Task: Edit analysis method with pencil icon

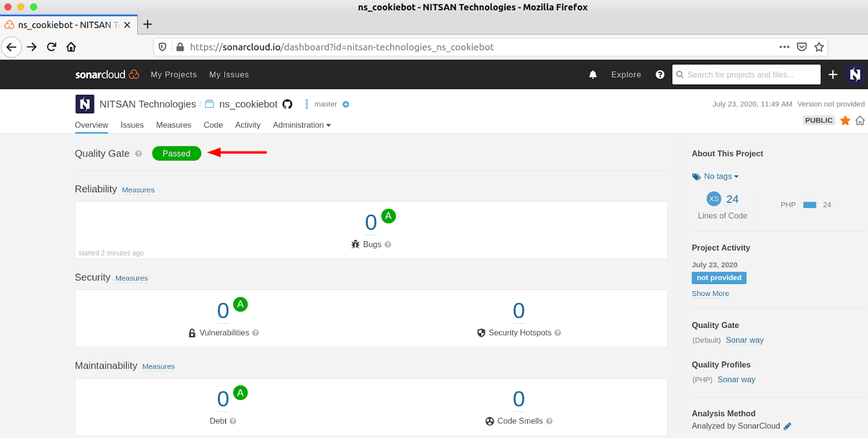Action: pos(788,426)
